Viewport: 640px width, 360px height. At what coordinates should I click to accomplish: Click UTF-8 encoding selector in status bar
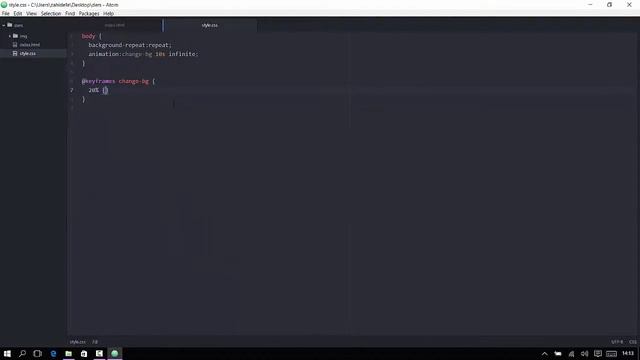(617, 342)
